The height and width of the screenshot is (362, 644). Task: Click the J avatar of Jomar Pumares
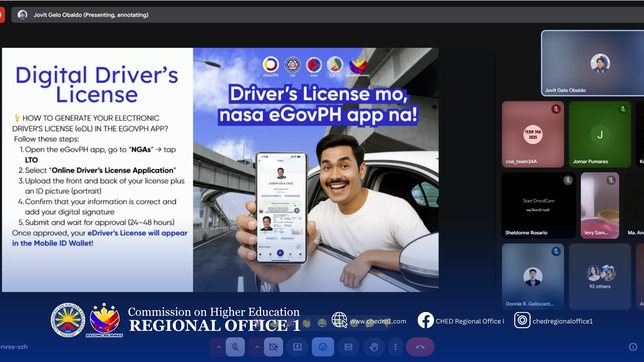pos(600,134)
